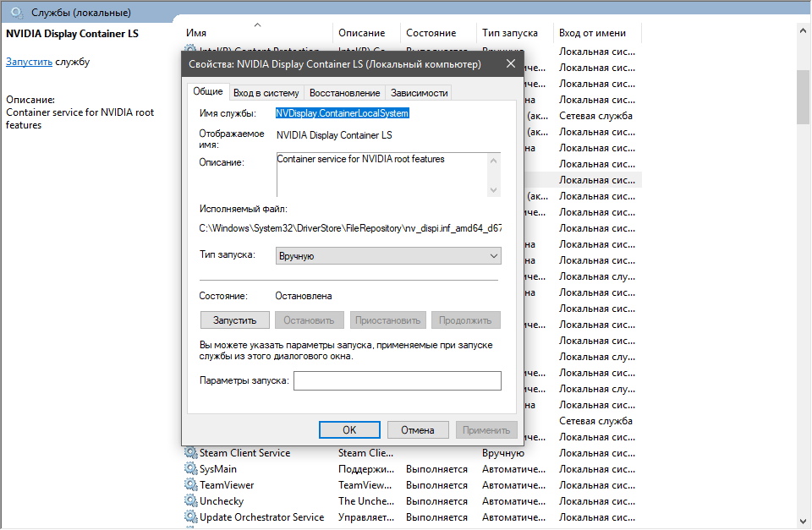Select the TeamViewer service row
The height and width of the screenshot is (530, 812).
[x=412, y=485]
